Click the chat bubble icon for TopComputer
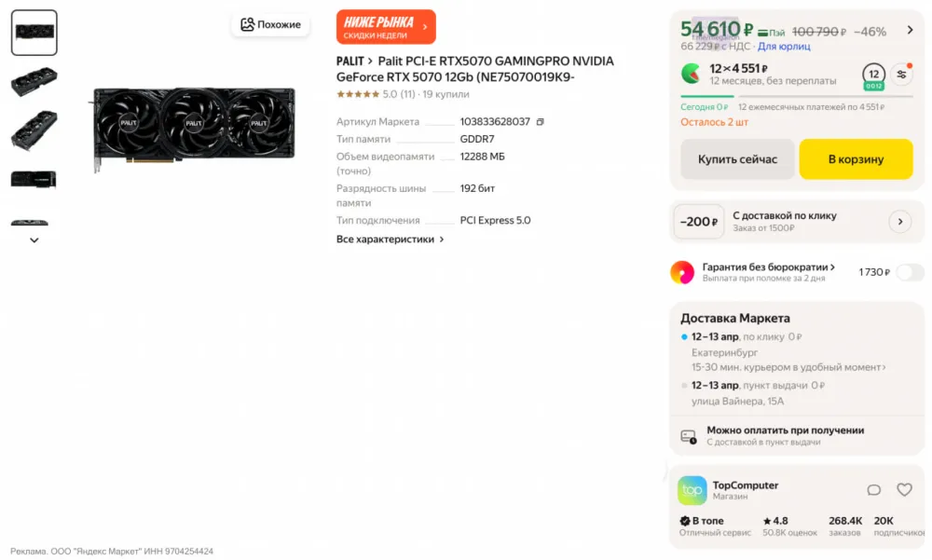This screenshot has width=932, height=560. [x=874, y=490]
